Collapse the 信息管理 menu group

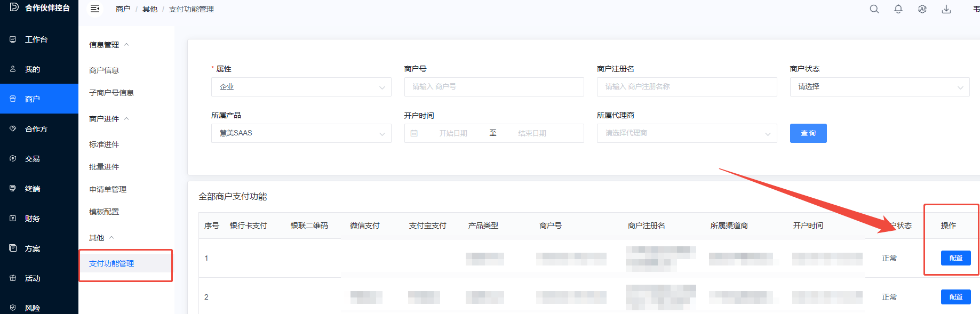(x=109, y=45)
